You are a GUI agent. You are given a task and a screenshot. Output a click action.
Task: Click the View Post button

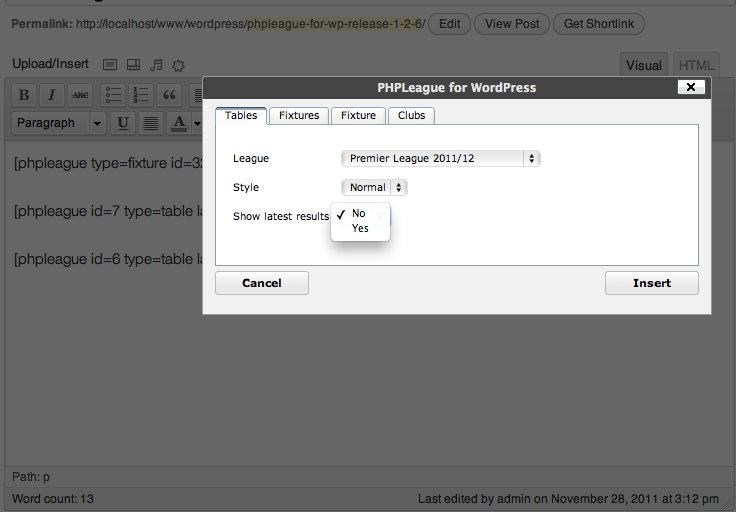pos(512,24)
